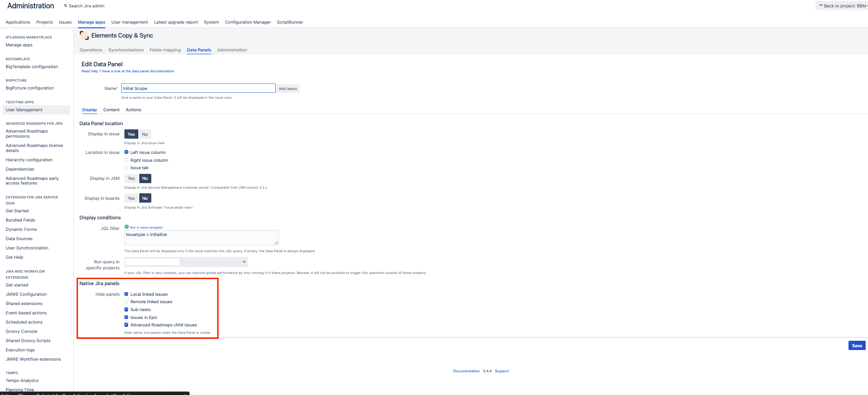
Task: Open Advanced Roadmaps permissions in sidebar
Action: click(26, 134)
